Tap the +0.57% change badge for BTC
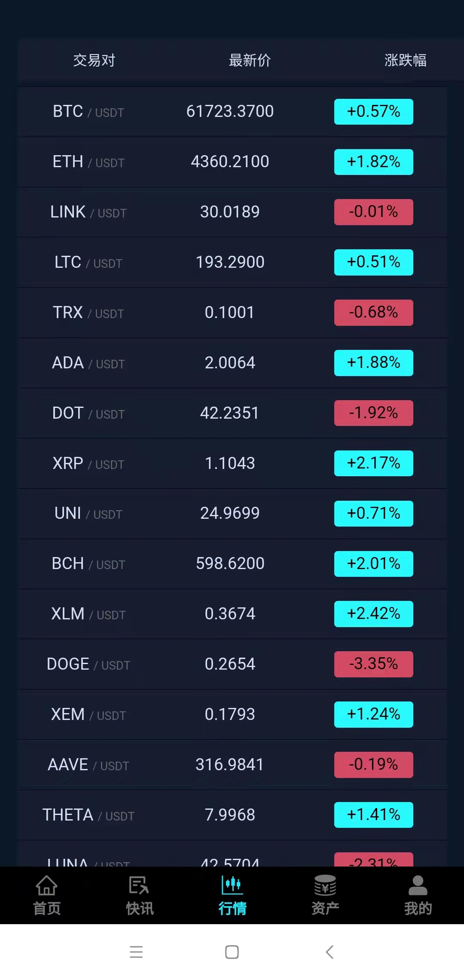The width and height of the screenshot is (464, 980). [373, 112]
